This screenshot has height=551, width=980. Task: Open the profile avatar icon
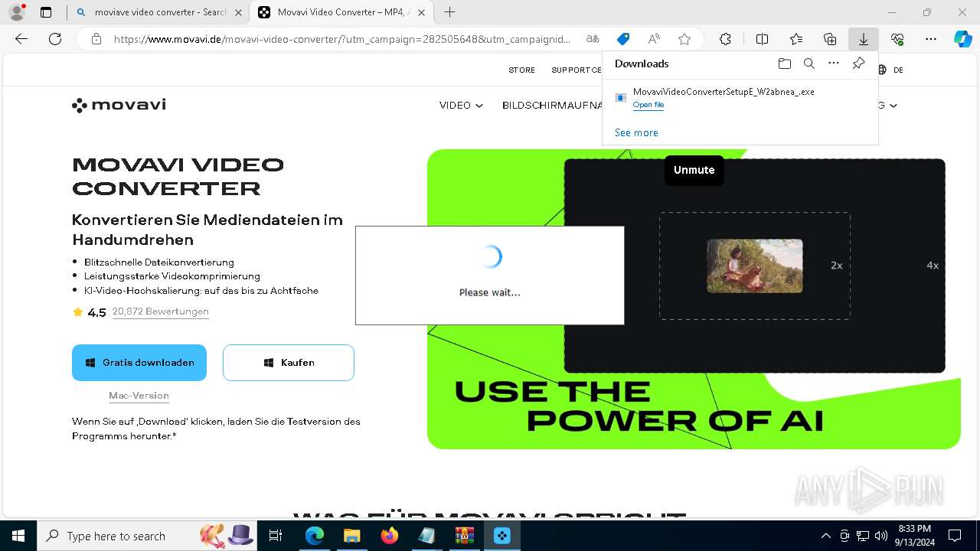16,12
